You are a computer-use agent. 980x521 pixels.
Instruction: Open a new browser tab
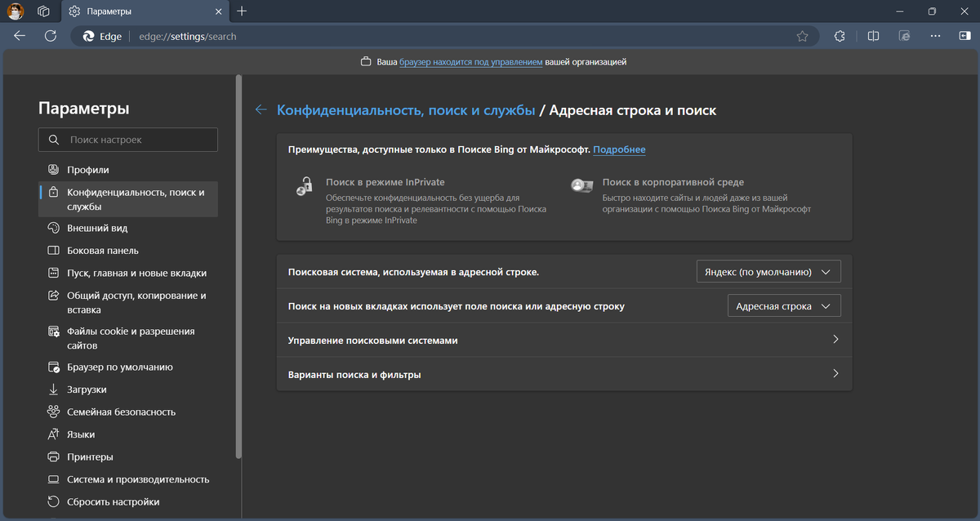pos(240,11)
